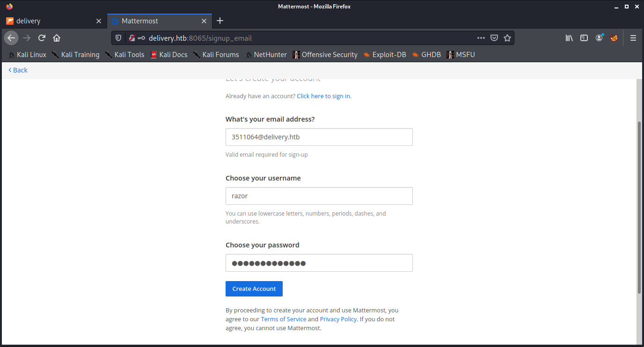
Task: Open page actions three-dot menu
Action: click(x=481, y=38)
